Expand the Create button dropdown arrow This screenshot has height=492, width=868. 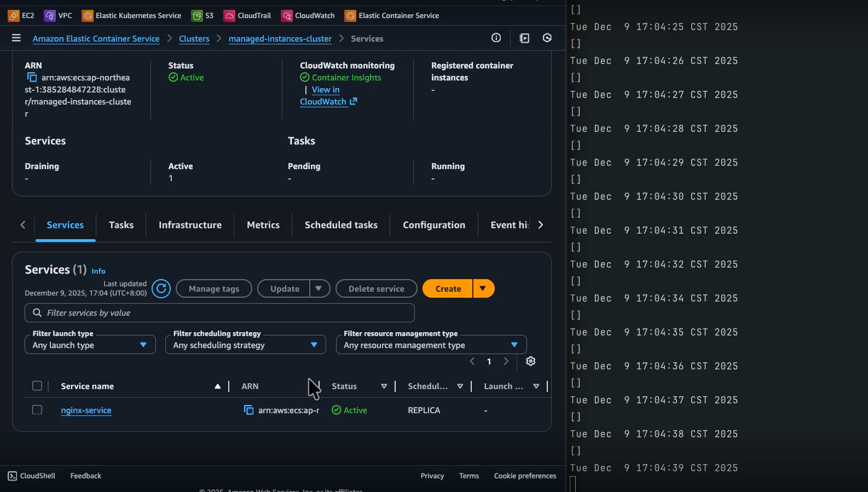click(483, 288)
